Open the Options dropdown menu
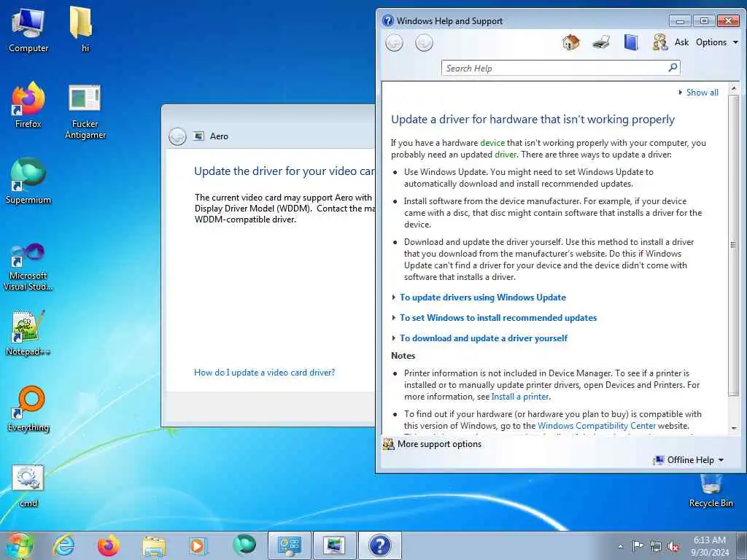Image resolution: width=747 pixels, height=560 pixels. pos(717,42)
